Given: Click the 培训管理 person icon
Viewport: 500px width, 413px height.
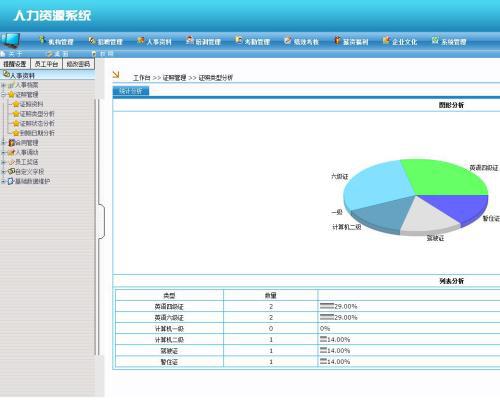Looking at the screenshot, I should pos(190,40).
